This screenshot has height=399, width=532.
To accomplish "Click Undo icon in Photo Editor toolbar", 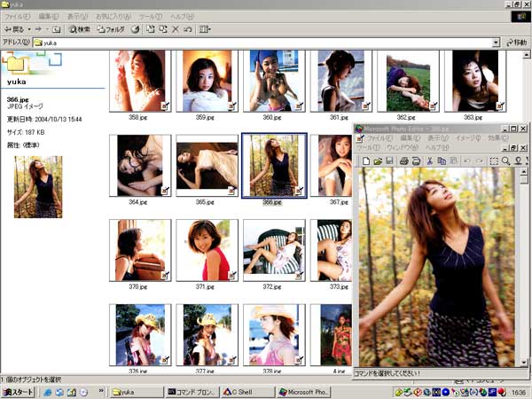I will click(x=467, y=161).
